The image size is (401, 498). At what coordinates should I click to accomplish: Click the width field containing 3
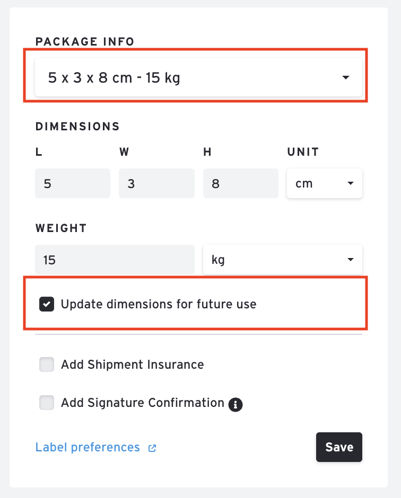(157, 183)
